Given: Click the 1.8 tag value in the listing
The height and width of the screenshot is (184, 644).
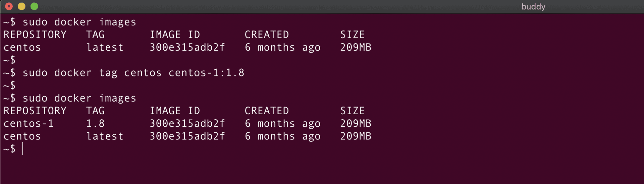Looking at the screenshot, I should (x=95, y=124).
